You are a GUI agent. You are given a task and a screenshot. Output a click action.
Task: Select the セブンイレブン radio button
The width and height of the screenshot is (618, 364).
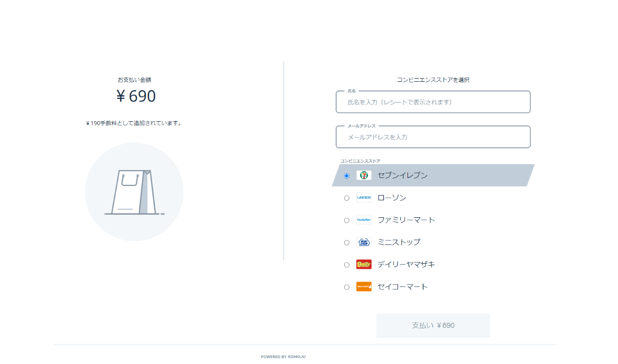(x=347, y=176)
